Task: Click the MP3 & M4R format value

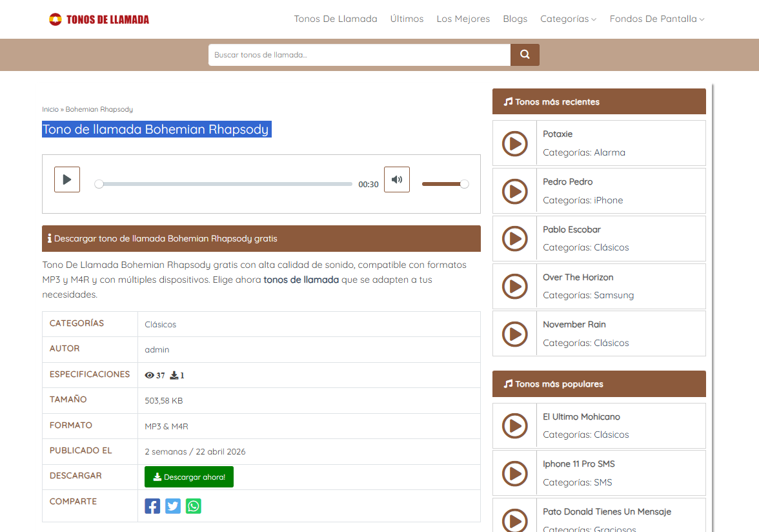Action: [x=167, y=427]
